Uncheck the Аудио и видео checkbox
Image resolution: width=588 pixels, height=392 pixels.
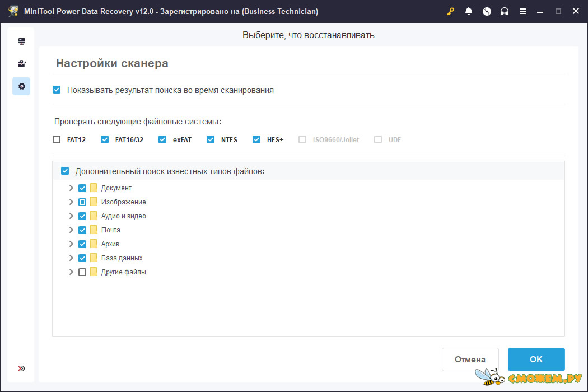82,216
